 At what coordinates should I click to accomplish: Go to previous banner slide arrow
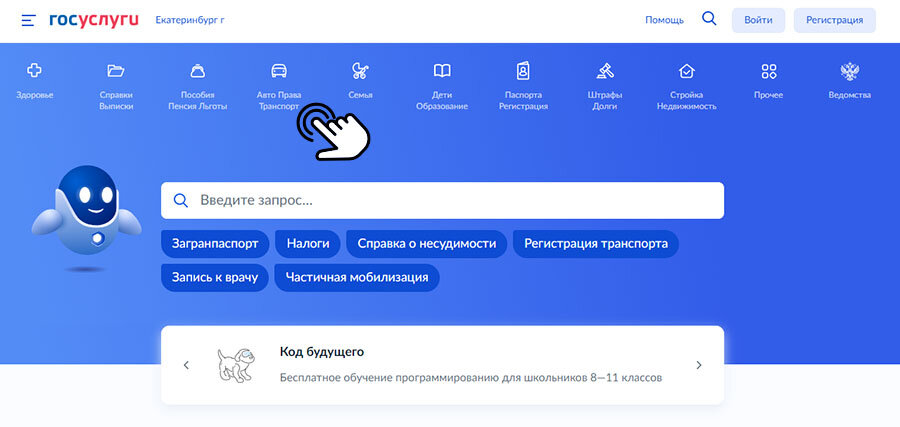tap(186, 365)
